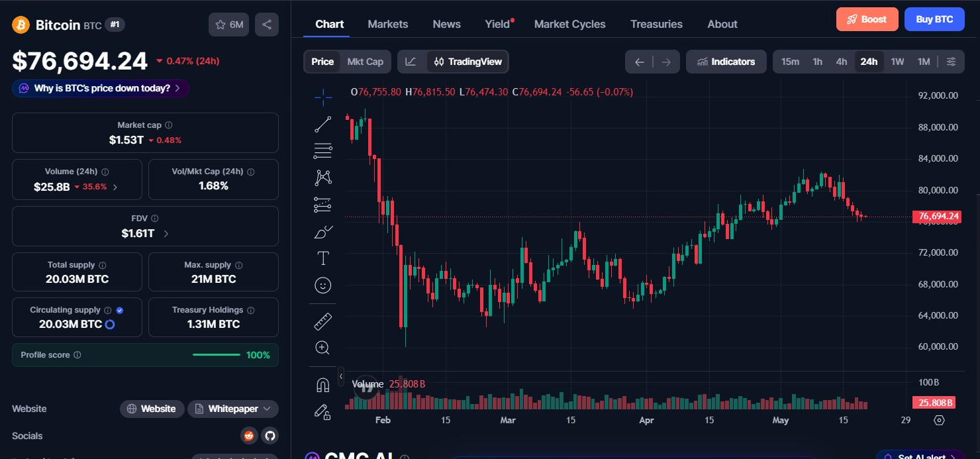980x459 pixels.
Task: Click the Website button
Action: tap(152, 409)
